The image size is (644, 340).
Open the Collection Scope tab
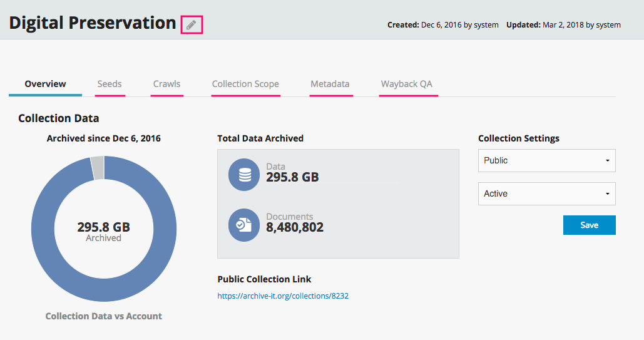(x=245, y=84)
